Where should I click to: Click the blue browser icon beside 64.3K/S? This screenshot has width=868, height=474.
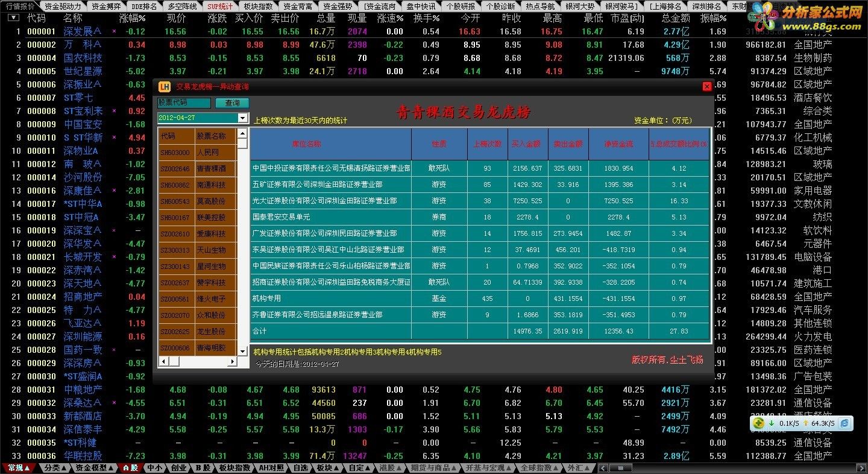(845, 423)
